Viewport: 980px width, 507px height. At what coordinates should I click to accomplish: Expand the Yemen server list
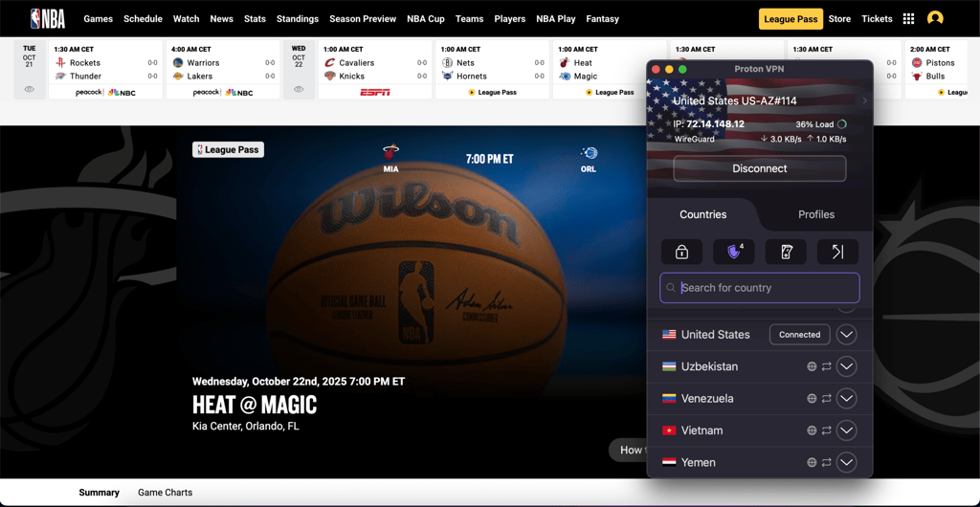pyautogui.click(x=846, y=463)
